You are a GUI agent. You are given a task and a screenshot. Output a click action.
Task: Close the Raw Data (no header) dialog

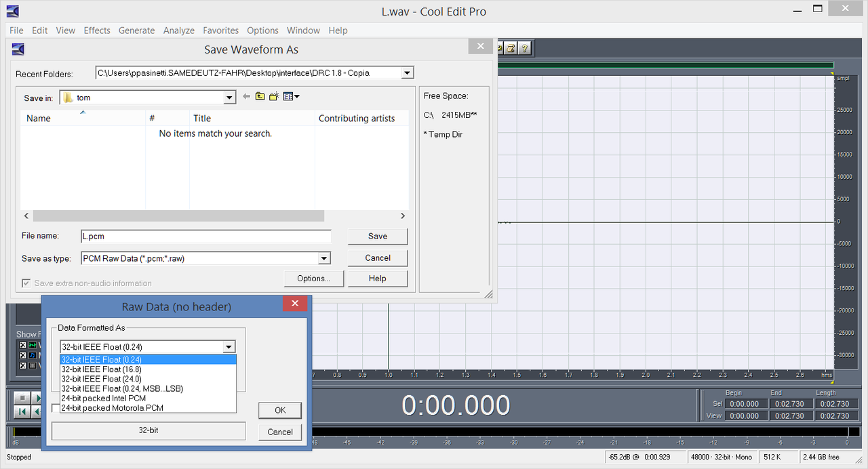point(295,304)
